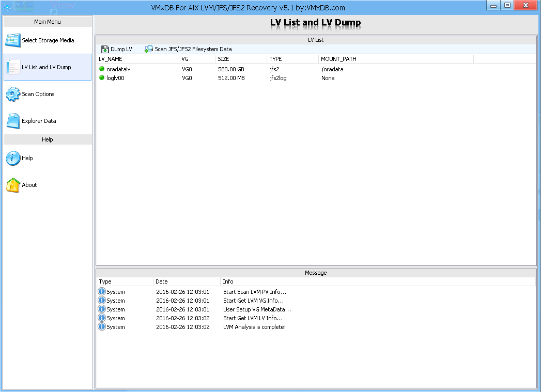Sort by the SIZE column header

(x=241, y=59)
